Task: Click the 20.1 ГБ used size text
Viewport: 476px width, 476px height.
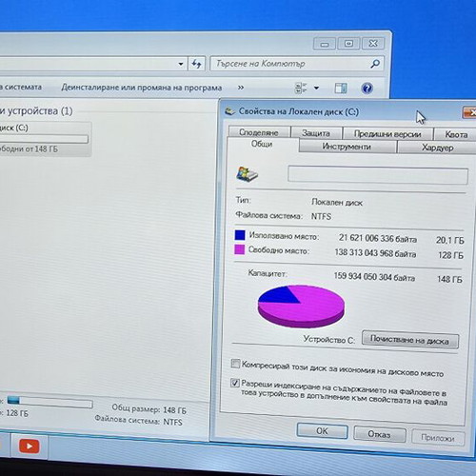Action: pyautogui.click(x=450, y=240)
